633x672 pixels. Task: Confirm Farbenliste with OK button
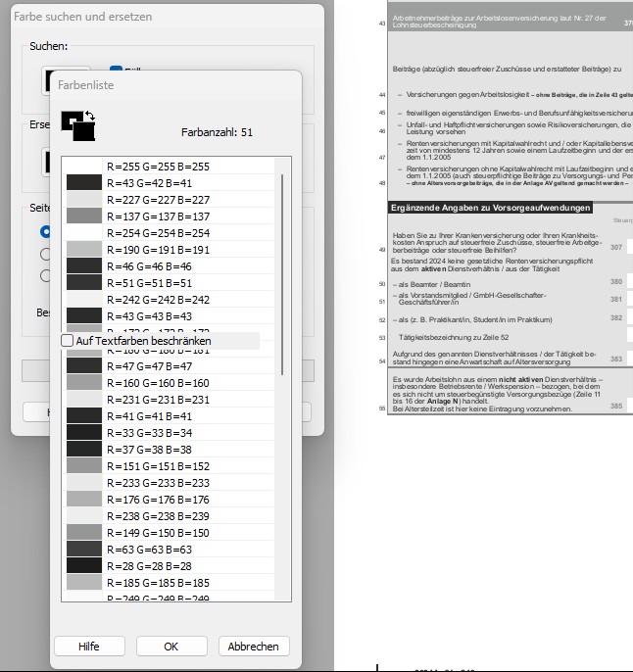[171, 646]
